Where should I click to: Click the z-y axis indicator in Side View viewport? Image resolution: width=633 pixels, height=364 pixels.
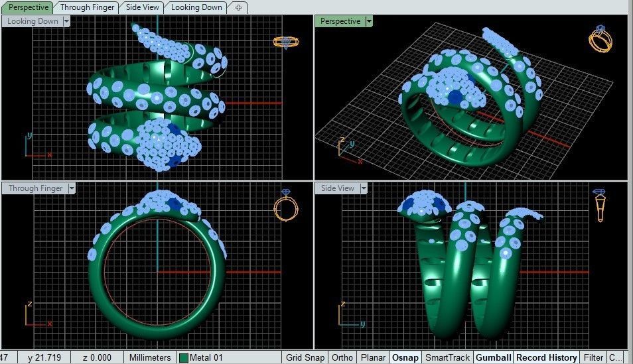[351, 314]
